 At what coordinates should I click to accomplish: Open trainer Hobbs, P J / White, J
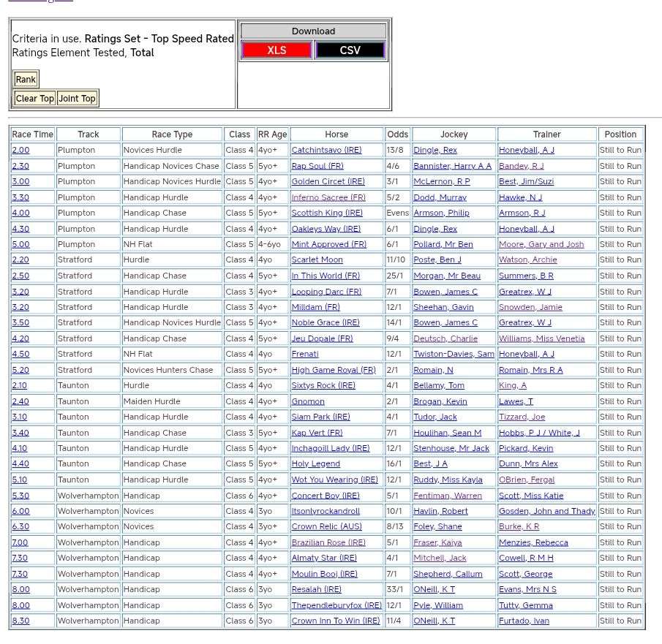[539, 433]
